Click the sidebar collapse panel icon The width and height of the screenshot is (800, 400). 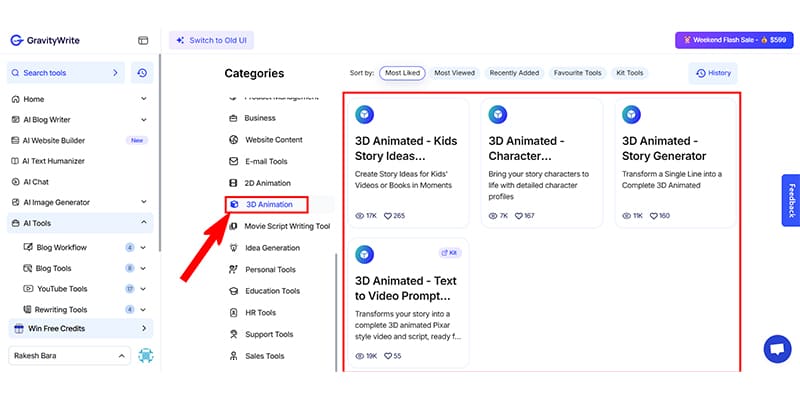coord(143,41)
